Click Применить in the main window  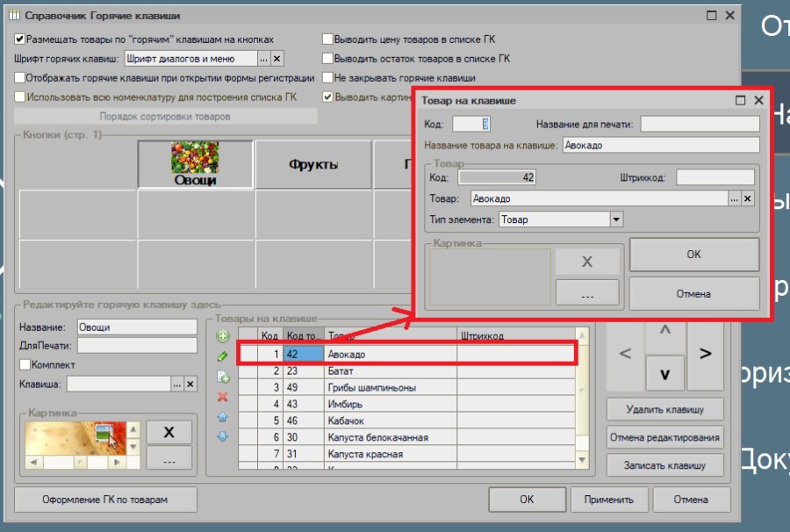(608, 500)
